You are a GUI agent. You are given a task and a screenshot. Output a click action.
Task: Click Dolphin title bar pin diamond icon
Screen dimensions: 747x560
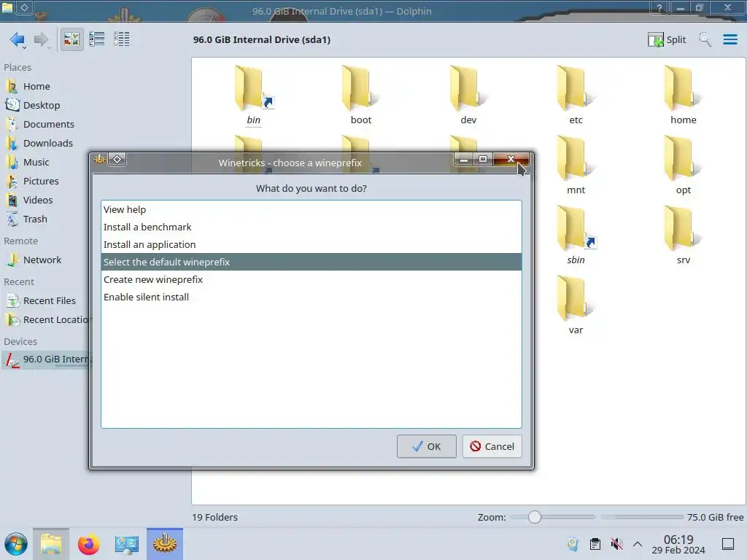(x=24, y=7)
